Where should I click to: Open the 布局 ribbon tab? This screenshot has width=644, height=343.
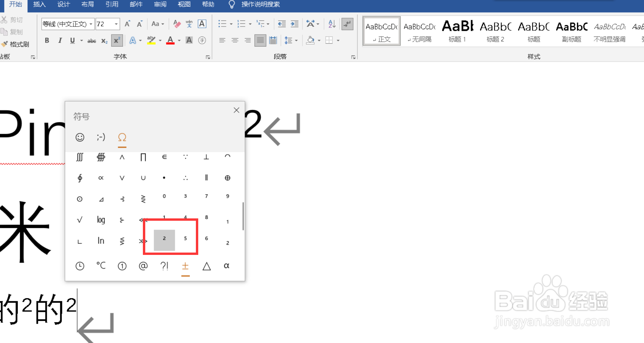click(88, 4)
